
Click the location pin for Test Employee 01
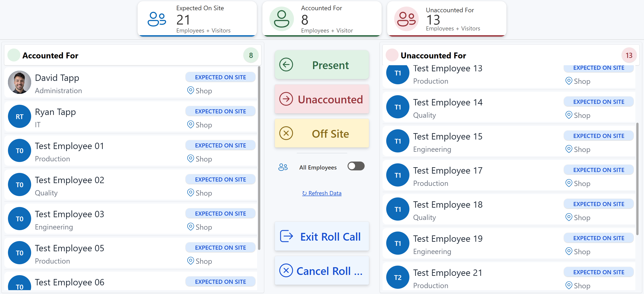click(190, 159)
